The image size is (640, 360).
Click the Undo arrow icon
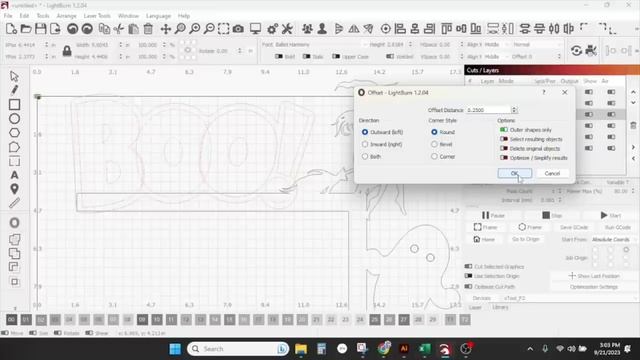point(73,29)
